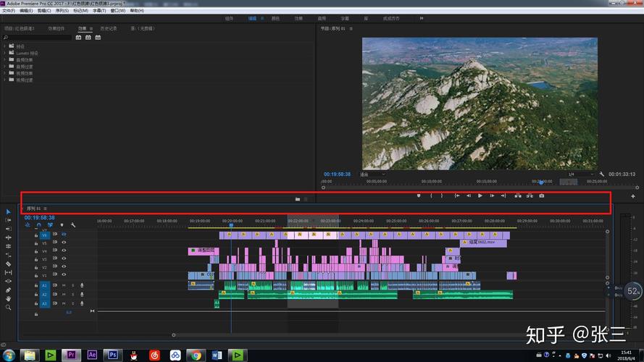Hide track V4 with eye icon
The width and height of the screenshot is (644, 362).
64,251
